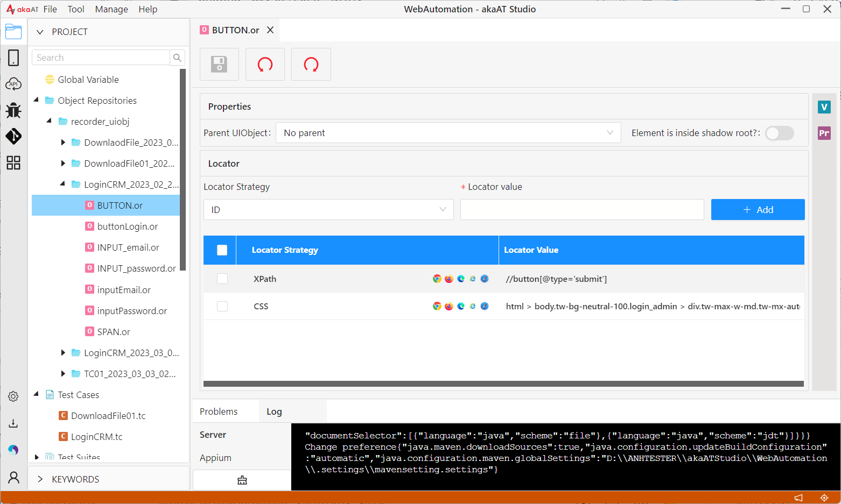This screenshot has height=504, width=841.
Task: Click the megaphone icon in status bar
Action: (798, 498)
